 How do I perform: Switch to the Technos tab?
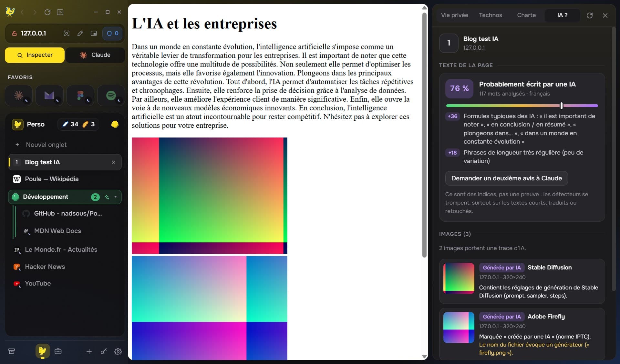(490, 15)
